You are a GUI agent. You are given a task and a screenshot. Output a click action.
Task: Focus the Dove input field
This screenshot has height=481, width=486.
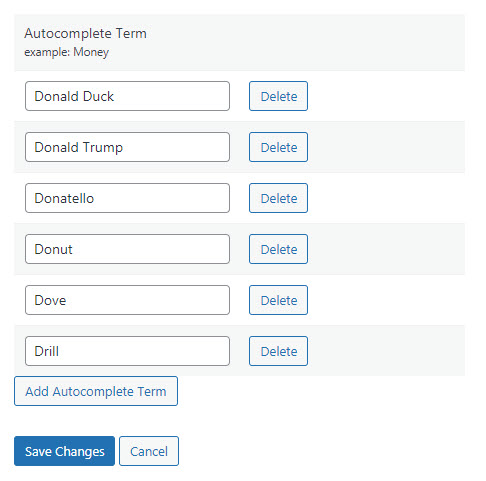point(127,300)
